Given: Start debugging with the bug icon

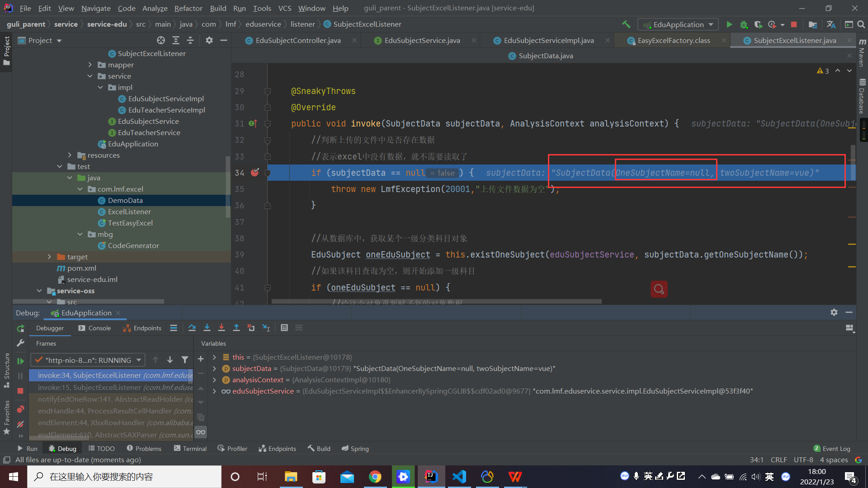Looking at the screenshot, I should point(744,24).
